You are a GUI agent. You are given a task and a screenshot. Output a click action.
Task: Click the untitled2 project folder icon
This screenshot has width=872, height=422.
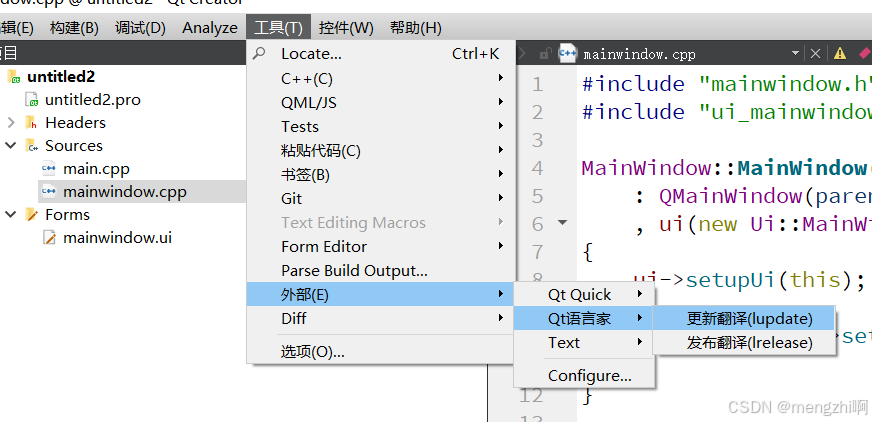point(14,77)
